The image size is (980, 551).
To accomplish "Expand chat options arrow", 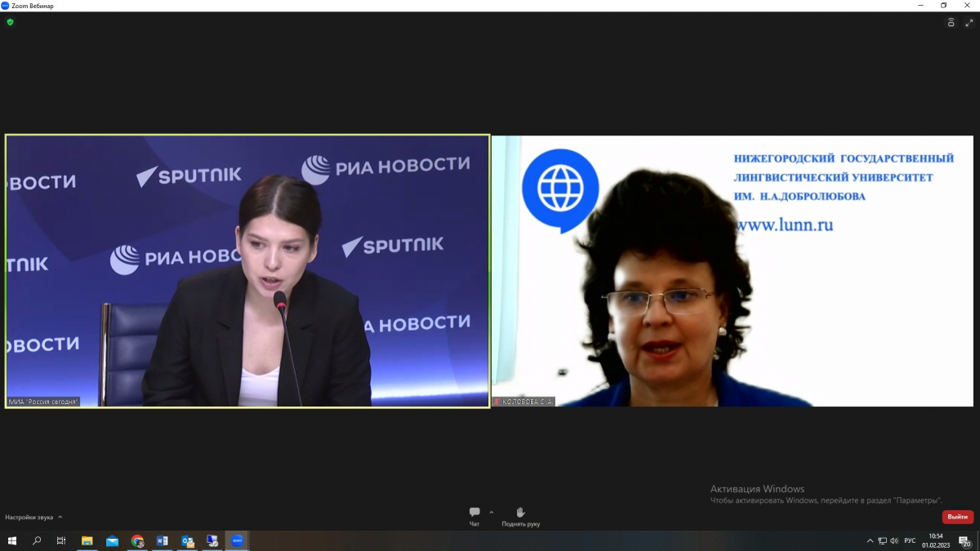I will [x=492, y=513].
